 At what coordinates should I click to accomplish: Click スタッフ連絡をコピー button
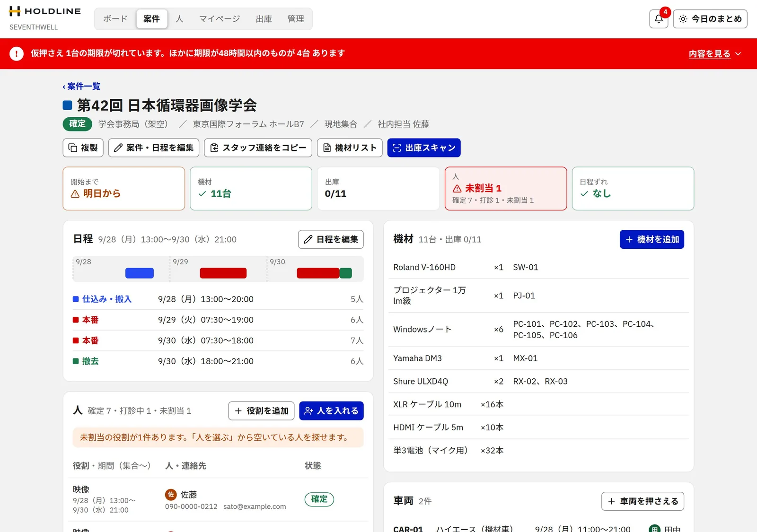(258, 148)
